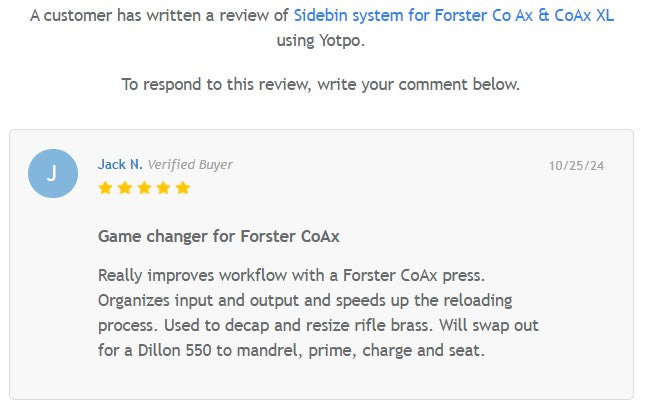Click the Verified Buyer label
Screen dimensions: 647x414
(x=190, y=164)
